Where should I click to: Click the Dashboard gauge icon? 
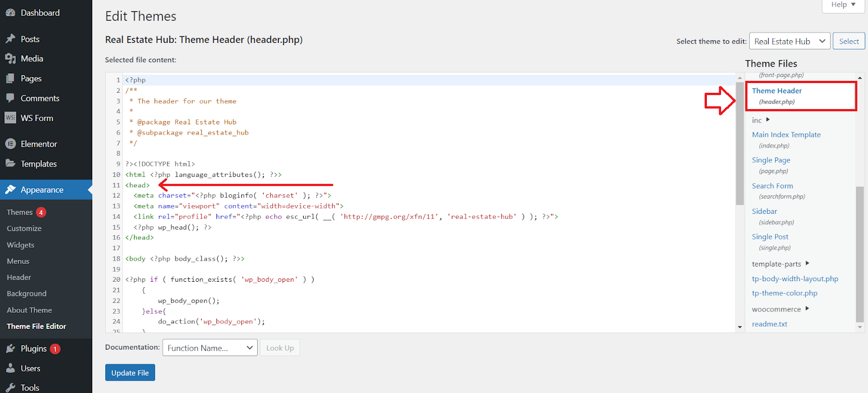tap(10, 12)
